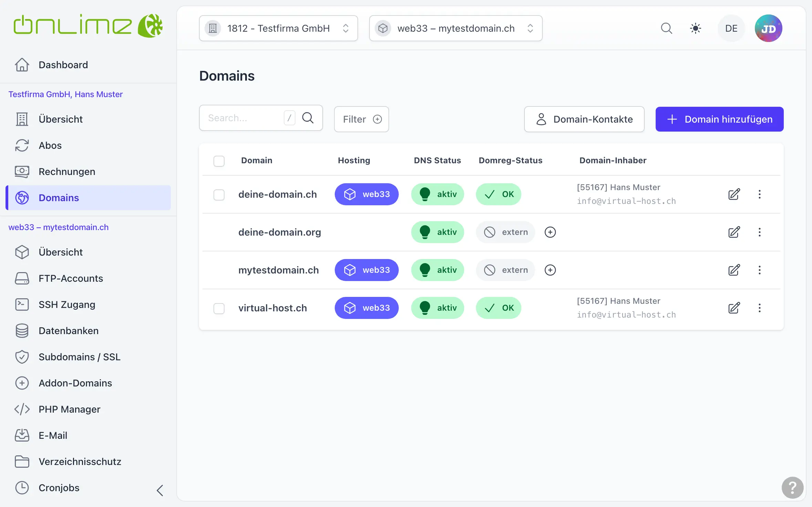
Task: Check the deine-domain.ch row checkbox
Action: [219, 195]
